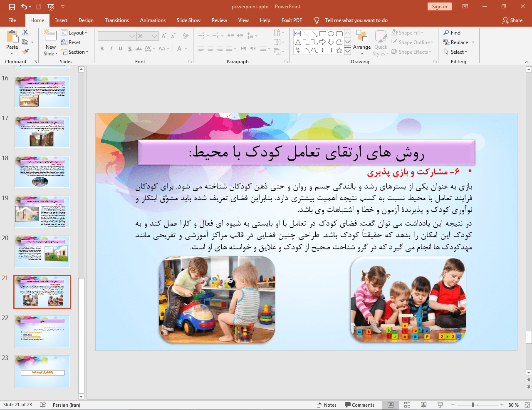Open the Notes pane
The image size is (532, 410).
pyautogui.click(x=327, y=405)
